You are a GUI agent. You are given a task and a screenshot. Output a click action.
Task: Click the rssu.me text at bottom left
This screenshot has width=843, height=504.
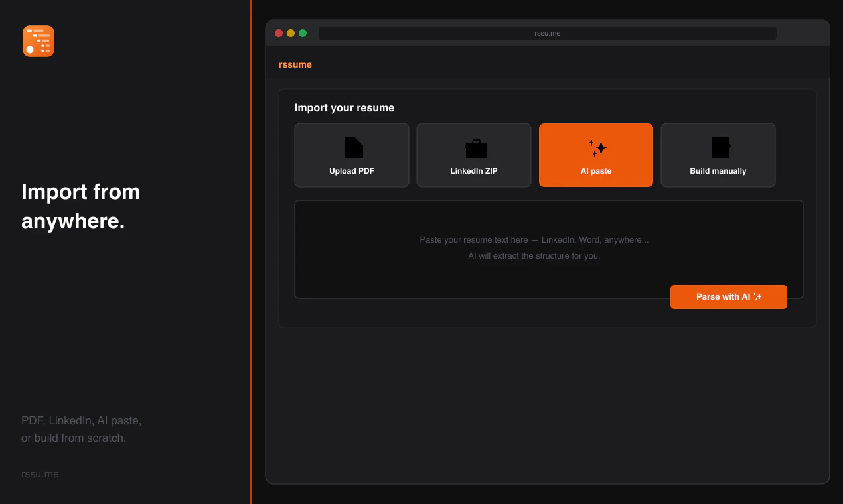[x=40, y=474]
